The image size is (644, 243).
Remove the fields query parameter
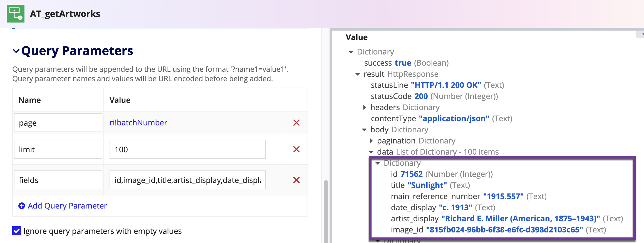pos(296,180)
